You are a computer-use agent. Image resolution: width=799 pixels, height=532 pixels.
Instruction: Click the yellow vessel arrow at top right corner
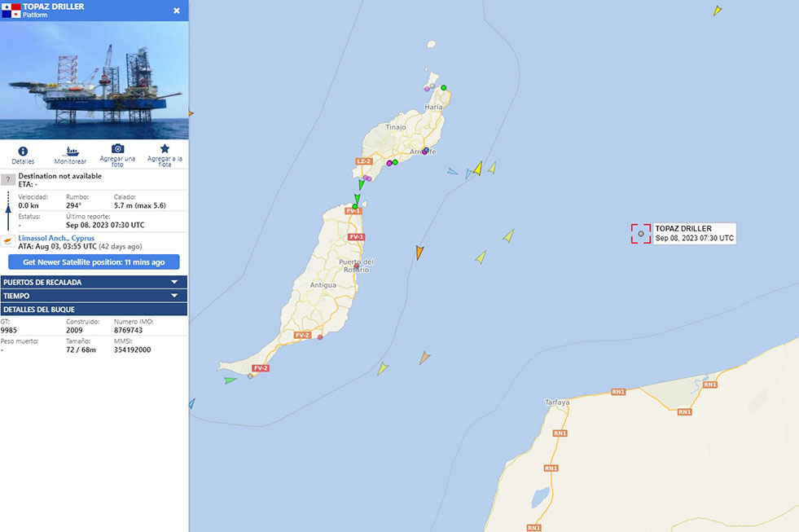pyautogui.click(x=717, y=11)
